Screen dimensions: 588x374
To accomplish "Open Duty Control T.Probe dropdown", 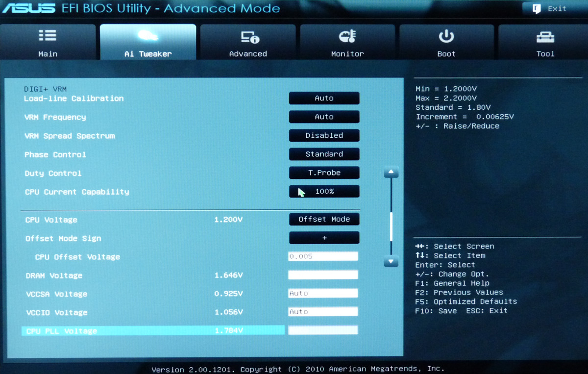I will [x=324, y=173].
